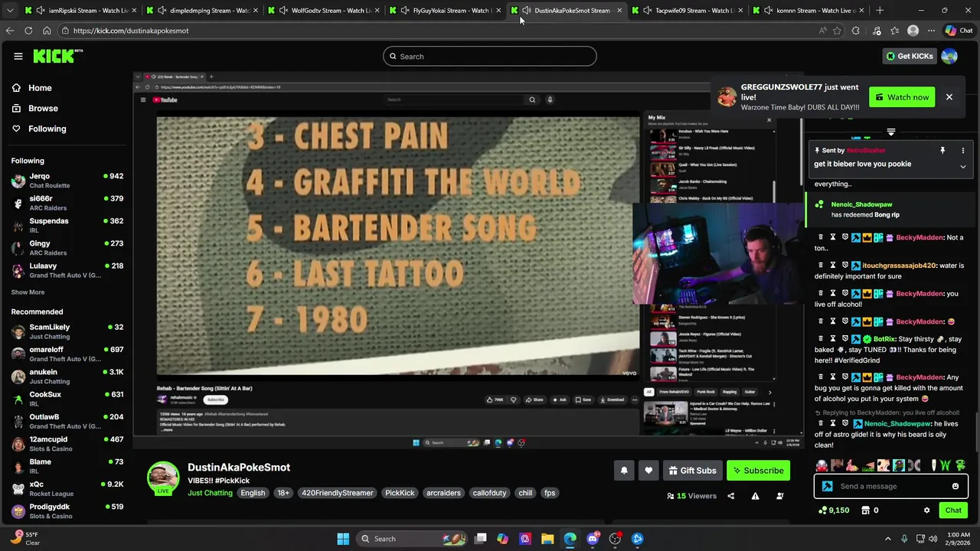
Task: Open the user list icon beside report
Action: (x=779, y=496)
